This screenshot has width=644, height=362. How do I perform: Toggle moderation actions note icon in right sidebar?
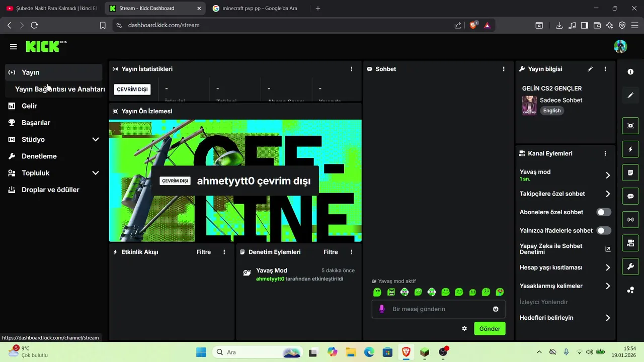pyautogui.click(x=630, y=172)
